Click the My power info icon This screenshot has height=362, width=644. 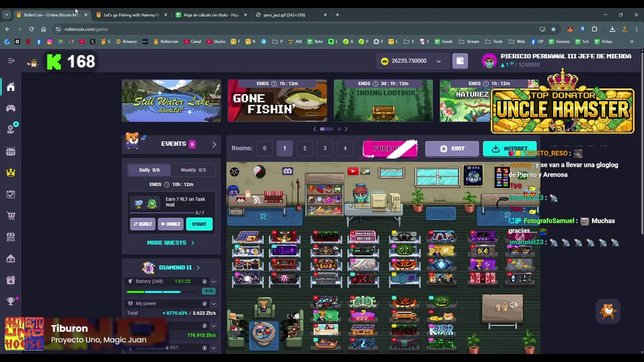204,304
